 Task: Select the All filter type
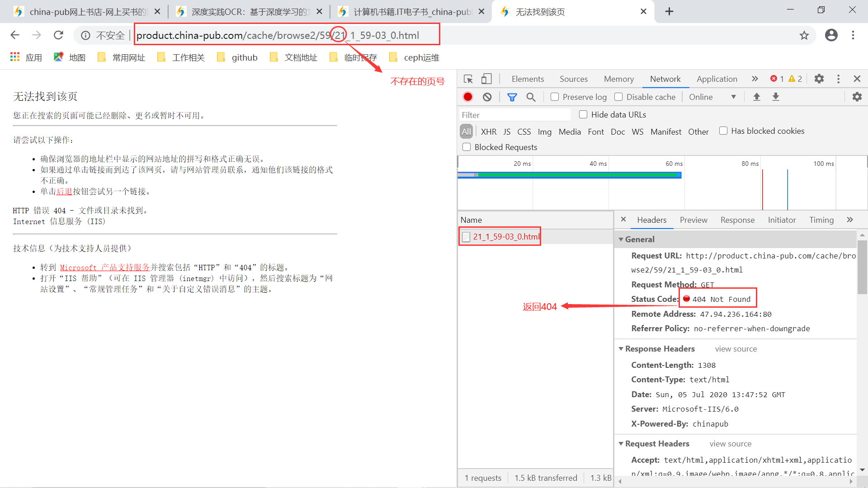coord(466,131)
